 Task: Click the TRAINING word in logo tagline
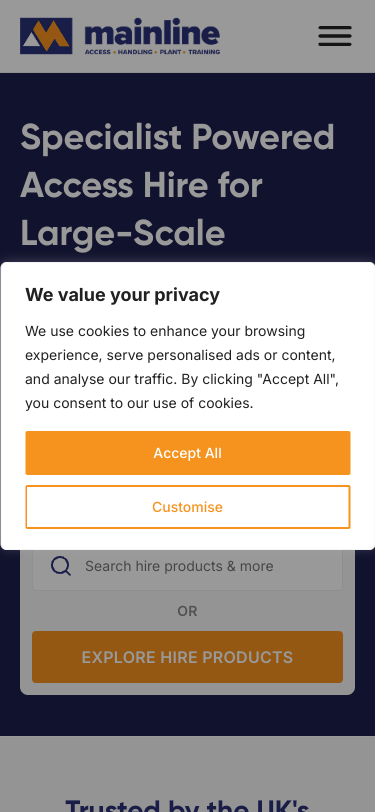(x=204, y=52)
